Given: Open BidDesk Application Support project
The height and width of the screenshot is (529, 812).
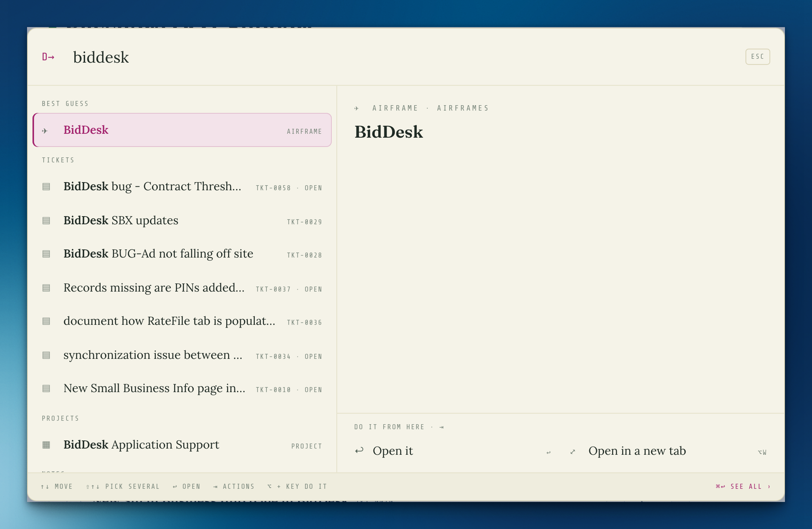Looking at the screenshot, I should click(x=182, y=445).
